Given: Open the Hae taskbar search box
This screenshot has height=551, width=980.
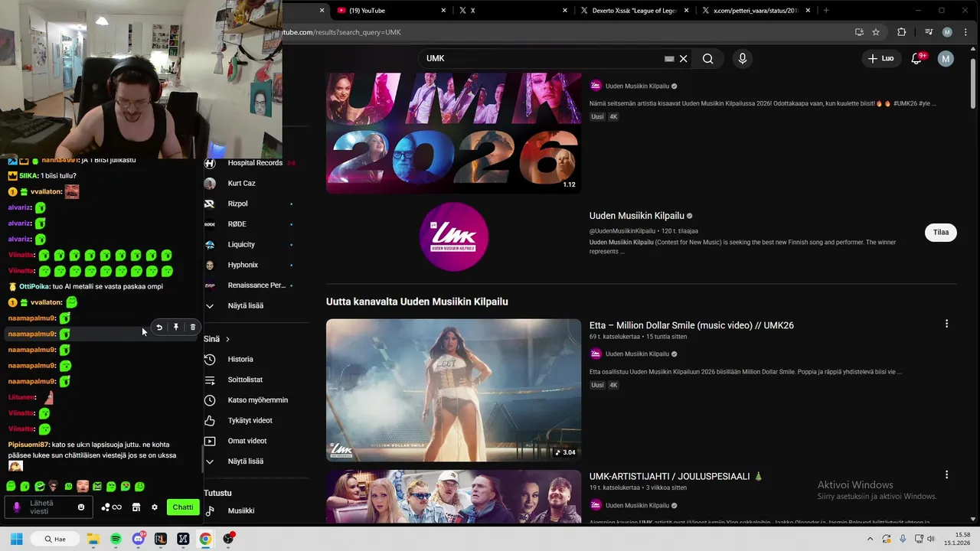Looking at the screenshot, I should [x=56, y=539].
